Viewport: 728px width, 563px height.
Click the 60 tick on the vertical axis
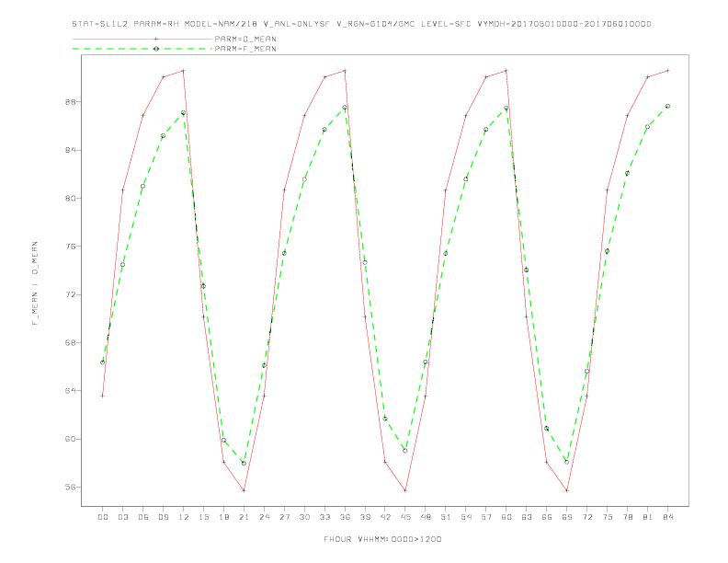(x=71, y=439)
